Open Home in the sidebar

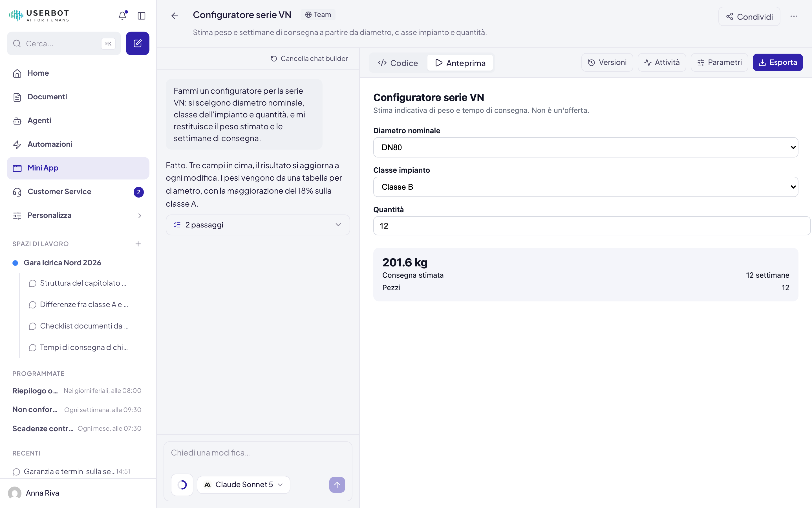[x=78, y=73]
